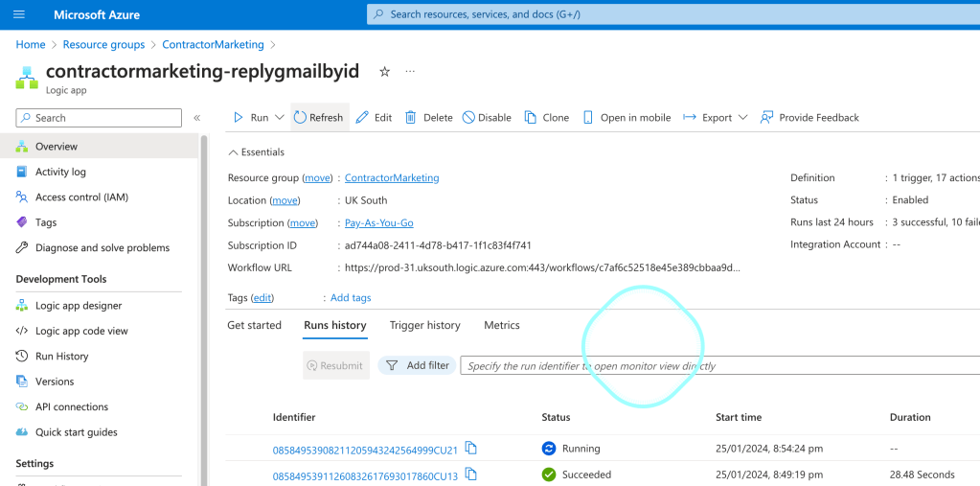Click the Resubmit button
This screenshot has height=486, width=980.
[x=336, y=365]
